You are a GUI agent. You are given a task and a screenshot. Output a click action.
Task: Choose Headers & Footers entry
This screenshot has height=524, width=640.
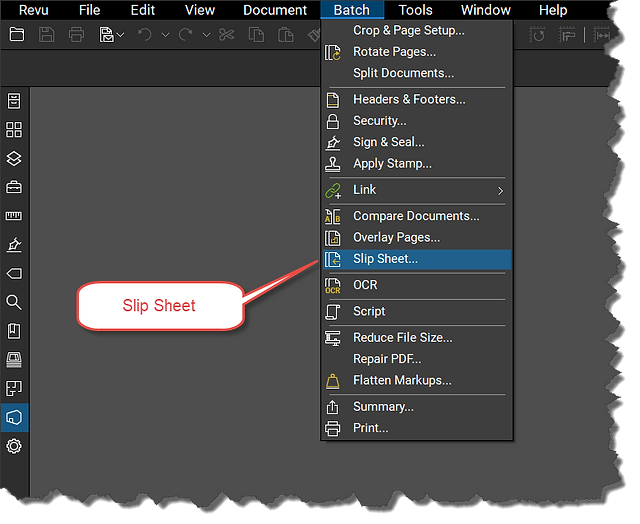click(416, 99)
